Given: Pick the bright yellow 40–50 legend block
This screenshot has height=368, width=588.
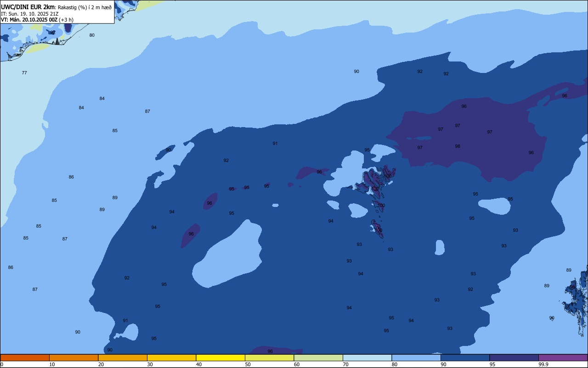Looking at the screenshot, I should tap(220, 357).
